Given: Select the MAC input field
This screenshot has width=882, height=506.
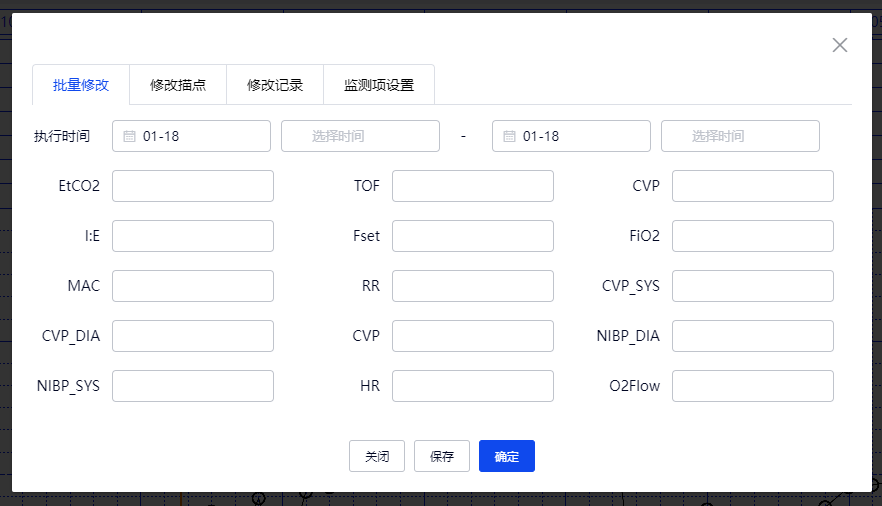Looking at the screenshot, I should click(193, 286).
